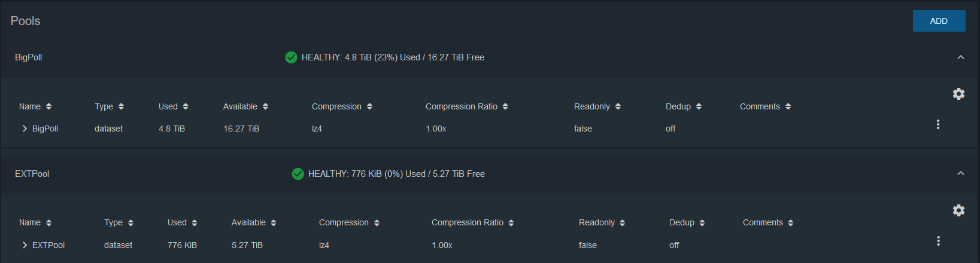Open EXTPool pool settings gear
980x263 pixels.
(958, 210)
